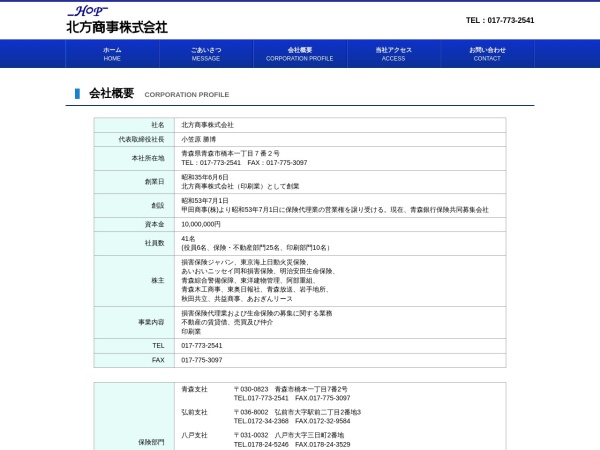This screenshot has width=600, height=450.
Task: Click the 事業内容 row label
Action: 151,323
